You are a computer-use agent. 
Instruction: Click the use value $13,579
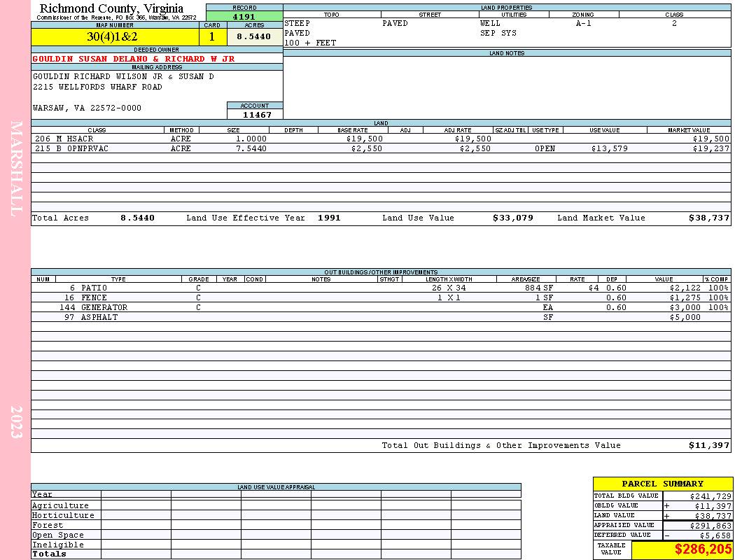click(x=610, y=148)
